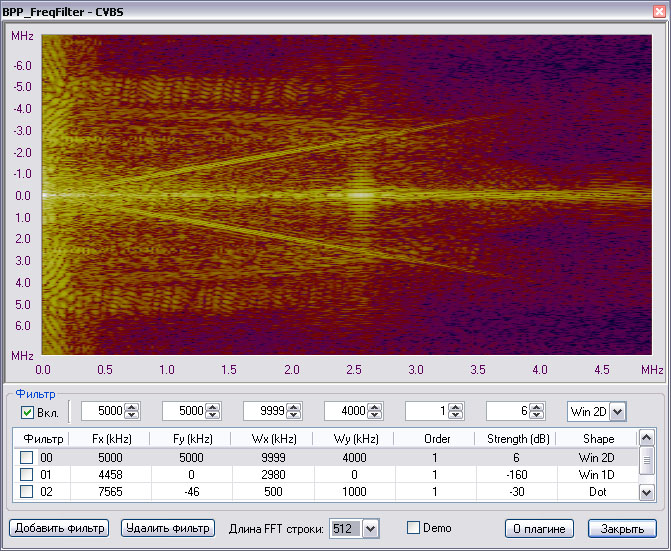Increase the first 5000 Fx value
The width and height of the screenshot is (671, 551).
click(132, 407)
